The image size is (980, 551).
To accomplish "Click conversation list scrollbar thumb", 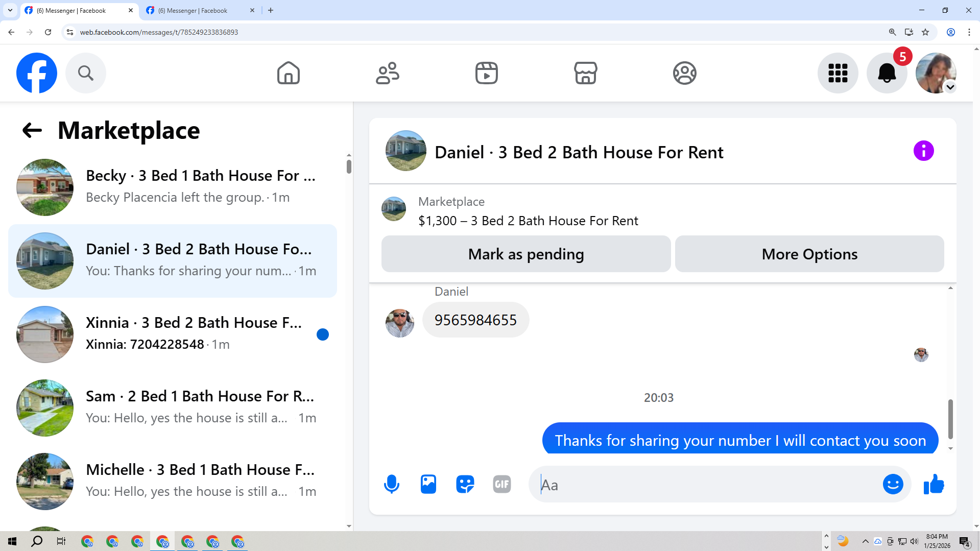I will 349,166.
